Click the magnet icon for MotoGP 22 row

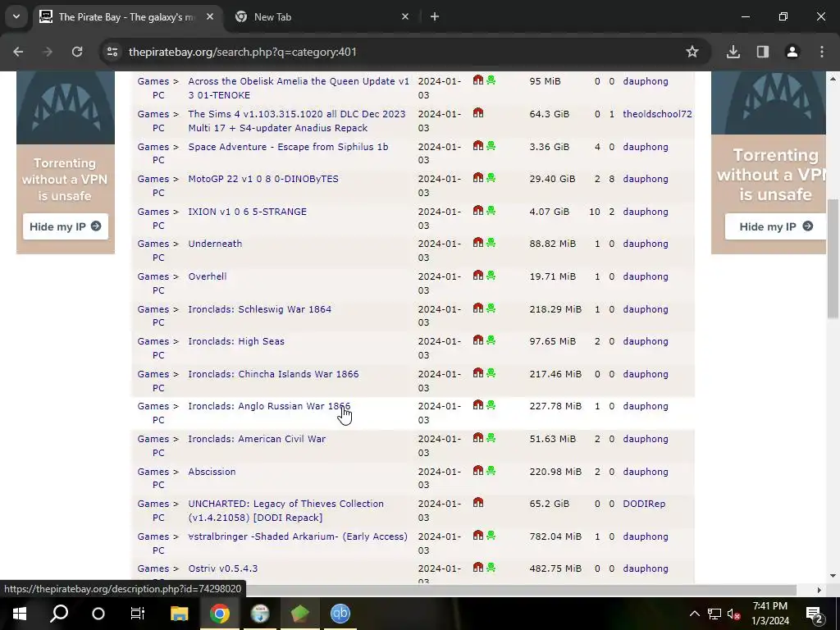pos(478,178)
